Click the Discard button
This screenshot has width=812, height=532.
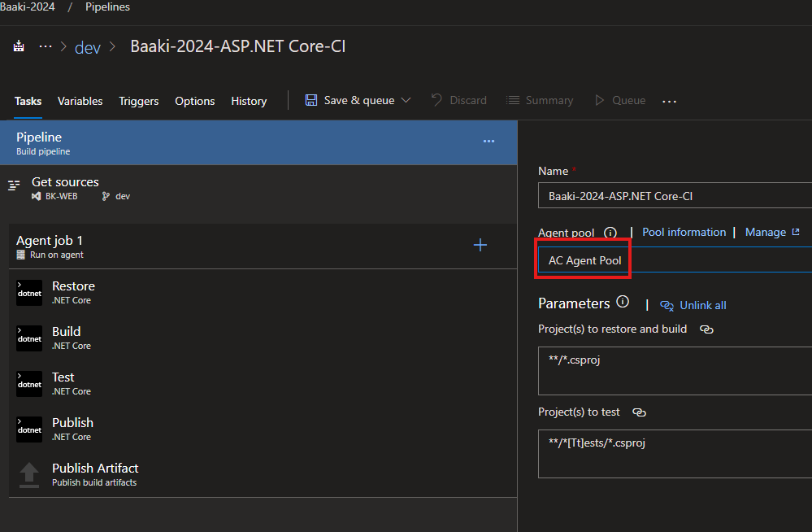pyautogui.click(x=459, y=100)
